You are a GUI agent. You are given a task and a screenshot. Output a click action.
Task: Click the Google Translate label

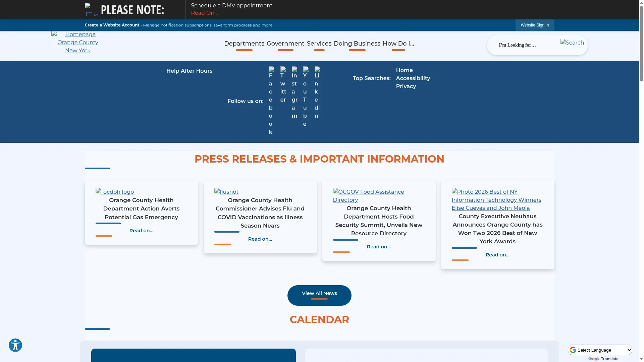(x=609, y=359)
